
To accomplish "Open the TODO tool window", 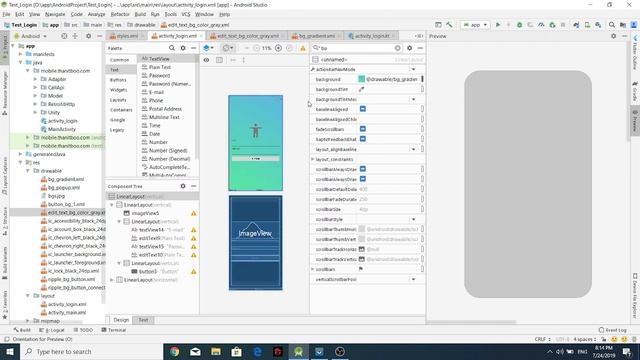I will [x=83, y=330].
